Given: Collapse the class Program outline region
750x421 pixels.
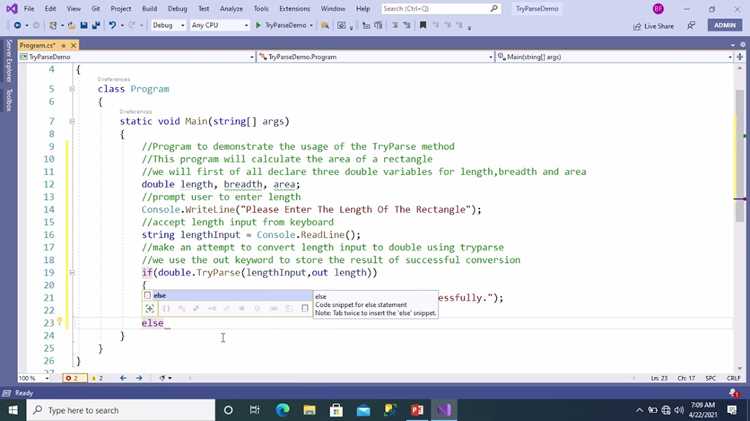Looking at the screenshot, I should coord(72,89).
